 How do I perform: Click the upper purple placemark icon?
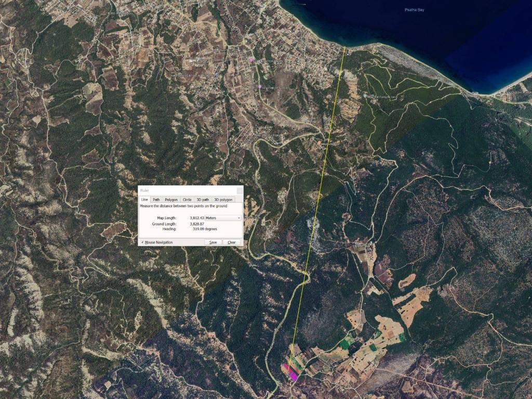point(252,60)
